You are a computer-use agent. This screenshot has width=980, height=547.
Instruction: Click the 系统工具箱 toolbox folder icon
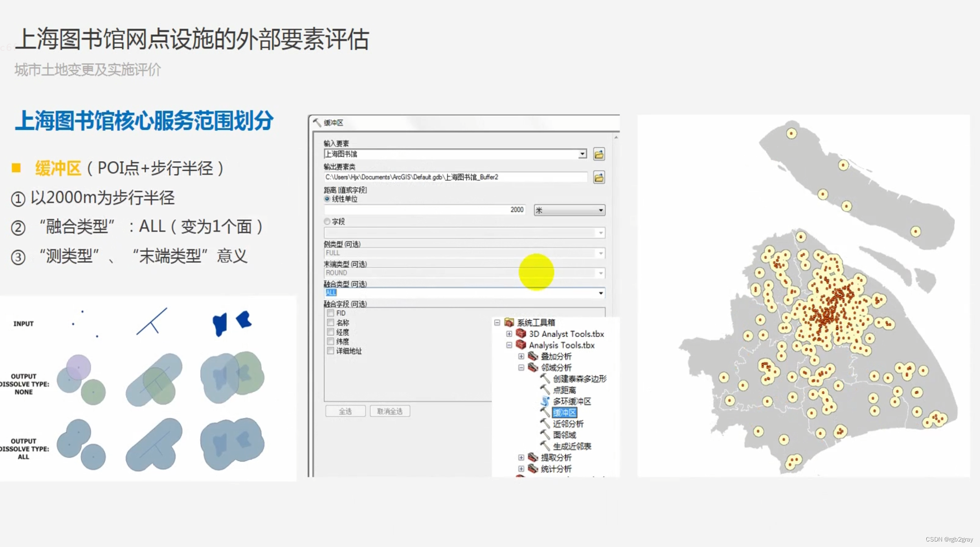pyautogui.click(x=509, y=323)
